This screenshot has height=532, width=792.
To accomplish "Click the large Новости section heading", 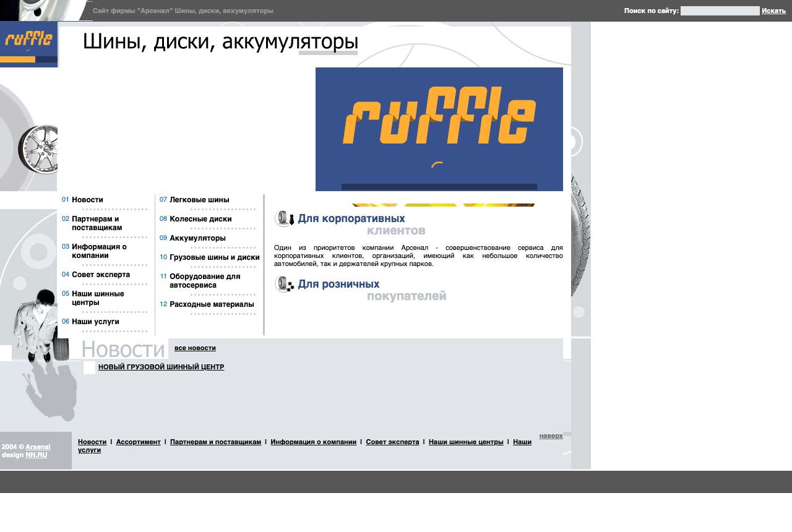I will pos(123,350).
